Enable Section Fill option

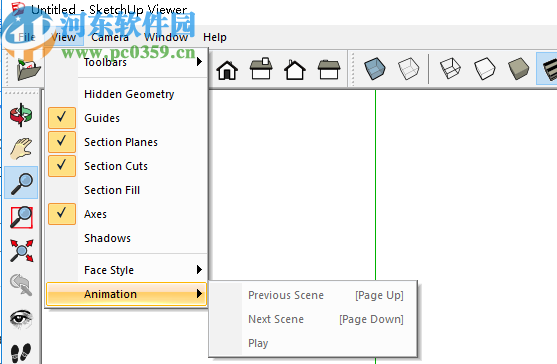(x=126, y=190)
